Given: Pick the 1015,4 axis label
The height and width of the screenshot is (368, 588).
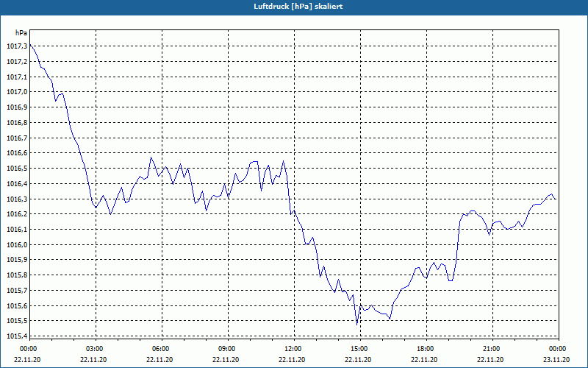Looking at the screenshot, I should (17, 336).
